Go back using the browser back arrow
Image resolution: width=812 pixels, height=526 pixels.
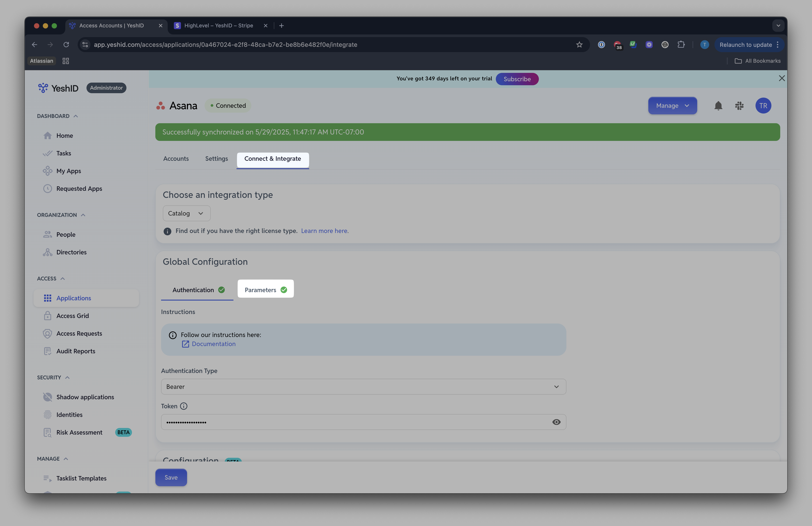point(34,45)
